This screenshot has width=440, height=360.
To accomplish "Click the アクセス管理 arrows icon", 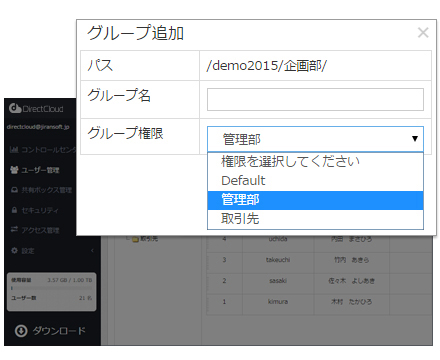I will point(14,229).
